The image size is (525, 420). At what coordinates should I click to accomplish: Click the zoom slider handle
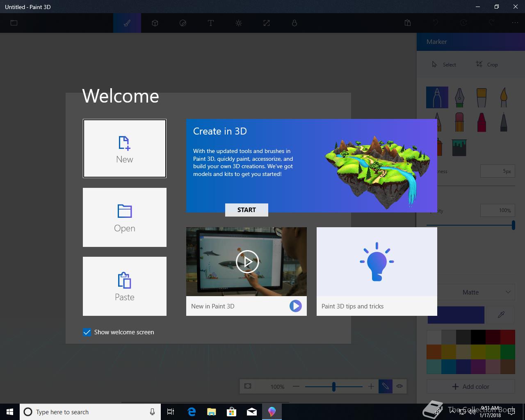[334, 386]
